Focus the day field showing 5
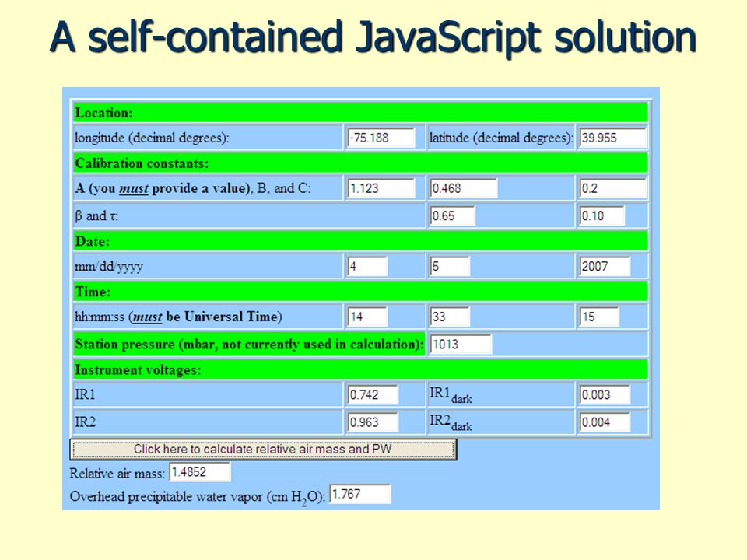This screenshot has width=747, height=560. (450, 266)
